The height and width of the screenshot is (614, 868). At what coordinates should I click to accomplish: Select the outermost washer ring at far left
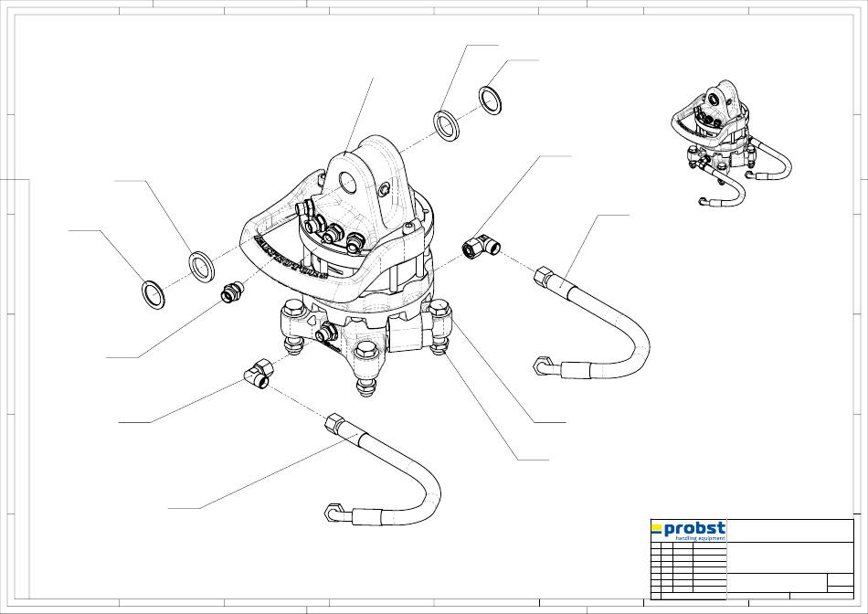click(x=153, y=294)
